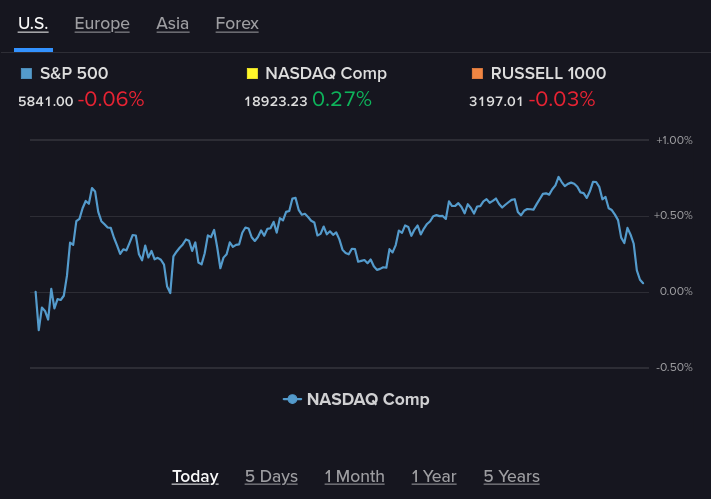
Task: Open the Forex tab
Action: coord(237,23)
